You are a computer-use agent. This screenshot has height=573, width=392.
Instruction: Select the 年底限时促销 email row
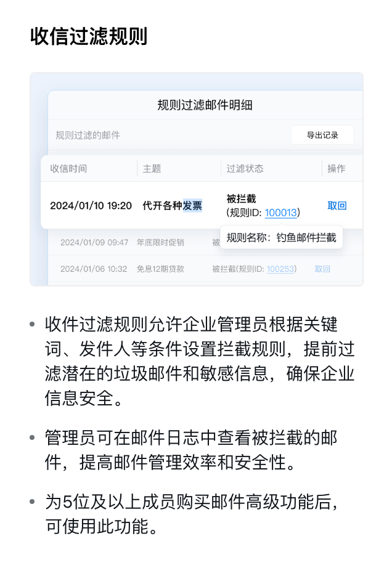pos(205,242)
